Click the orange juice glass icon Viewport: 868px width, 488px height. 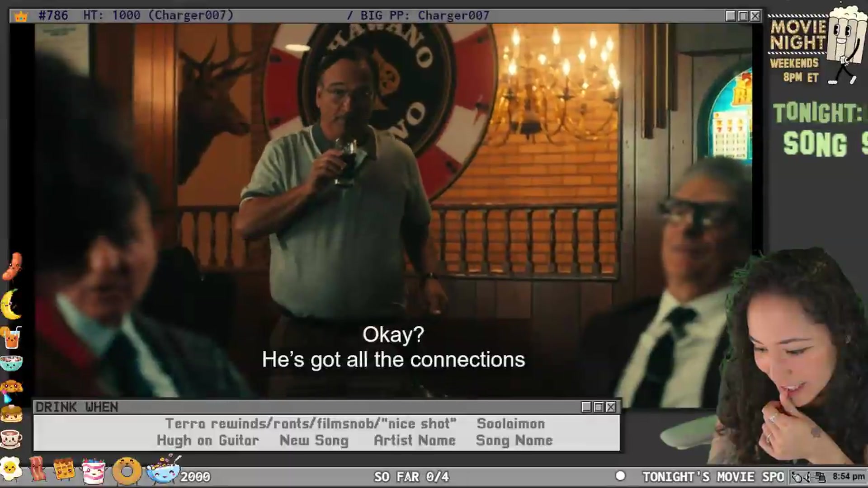[11, 338]
